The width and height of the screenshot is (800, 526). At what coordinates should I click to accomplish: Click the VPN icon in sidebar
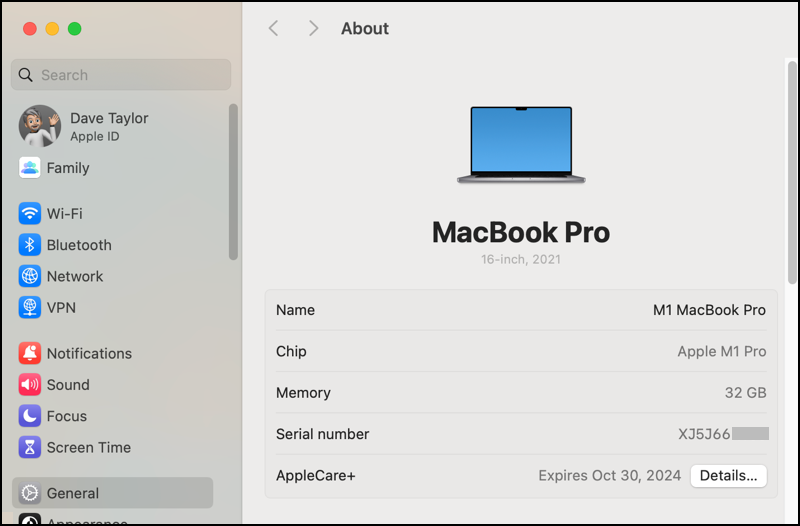[x=30, y=308]
